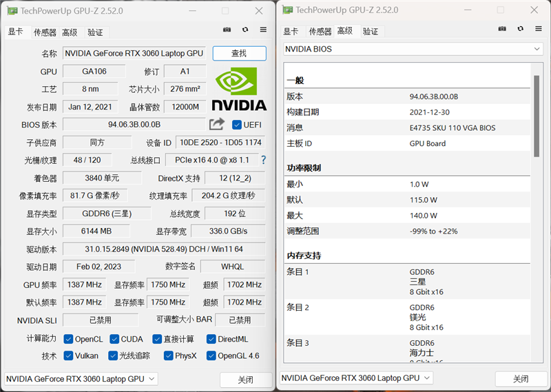Click the GPU-Z app icon in the left title bar
The width and height of the screenshot is (551, 392).
(12, 11)
